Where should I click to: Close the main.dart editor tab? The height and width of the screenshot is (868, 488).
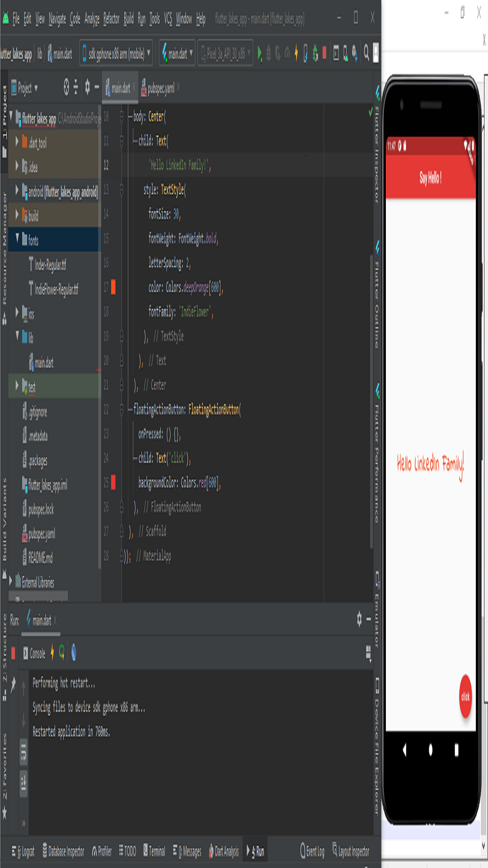pos(134,87)
